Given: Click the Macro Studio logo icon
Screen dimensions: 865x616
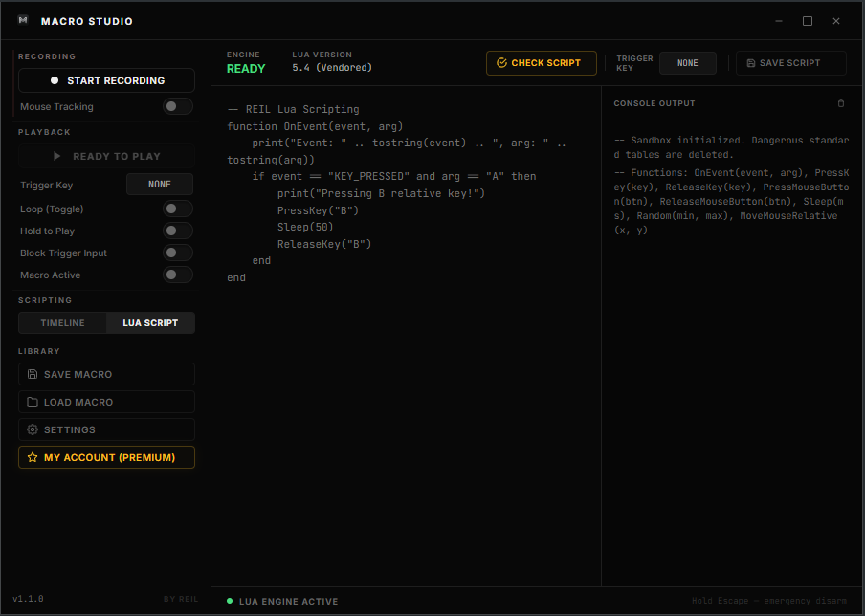Looking at the screenshot, I should pos(23,20).
